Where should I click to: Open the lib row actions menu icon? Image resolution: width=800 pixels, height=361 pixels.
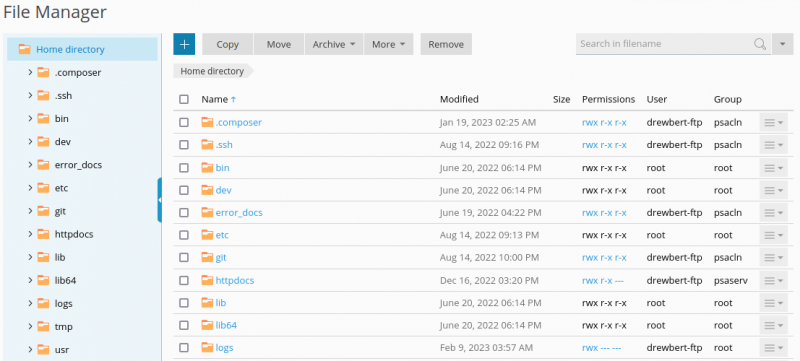click(x=773, y=303)
